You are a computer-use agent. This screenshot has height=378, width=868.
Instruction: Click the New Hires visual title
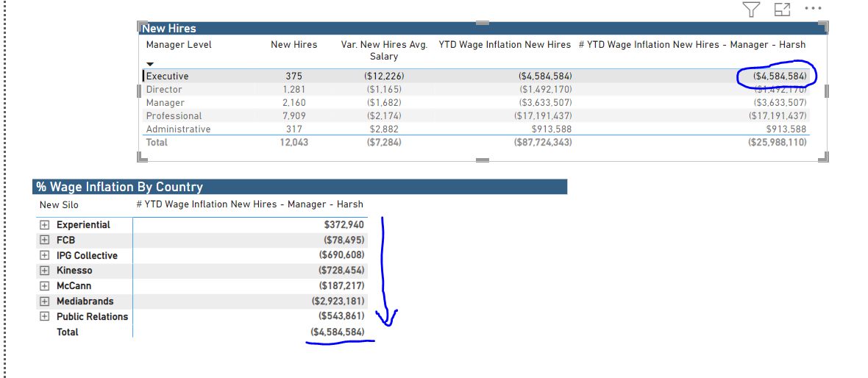(169, 29)
